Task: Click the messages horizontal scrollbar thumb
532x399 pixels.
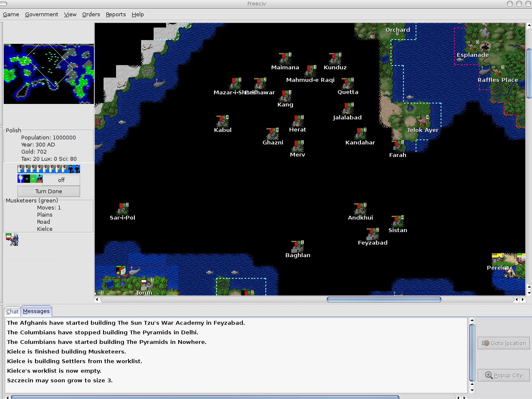Action: 205,397
